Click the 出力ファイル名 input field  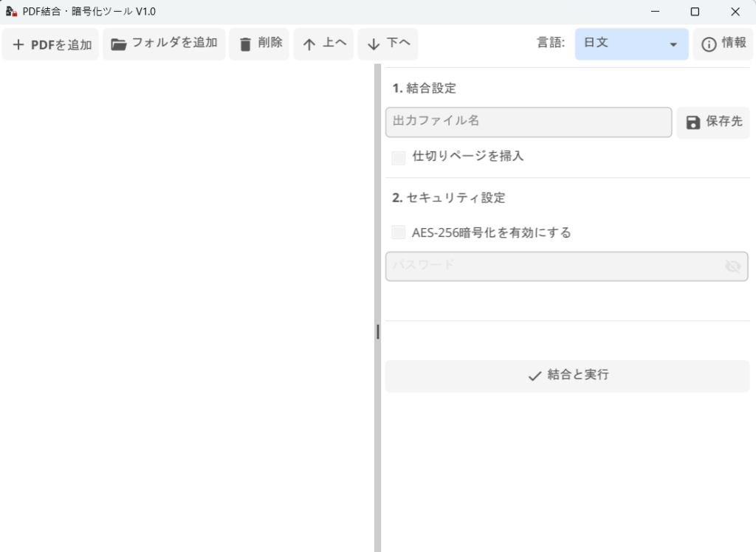point(528,123)
